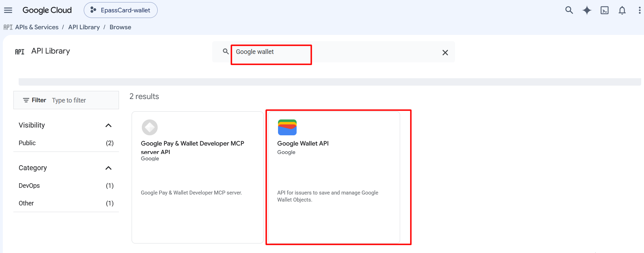Filter by DevOps category
644x253 pixels.
click(66, 186)
